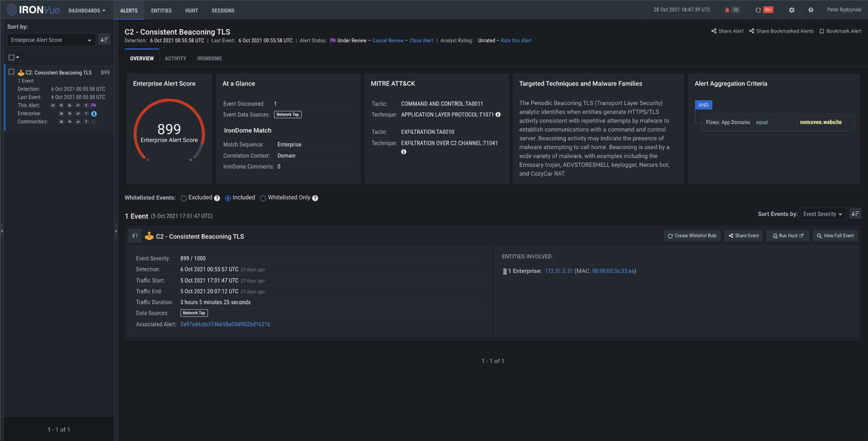Click the orange joystick icon in the alert list item
868x441 pixels.
tap(21, 73)
